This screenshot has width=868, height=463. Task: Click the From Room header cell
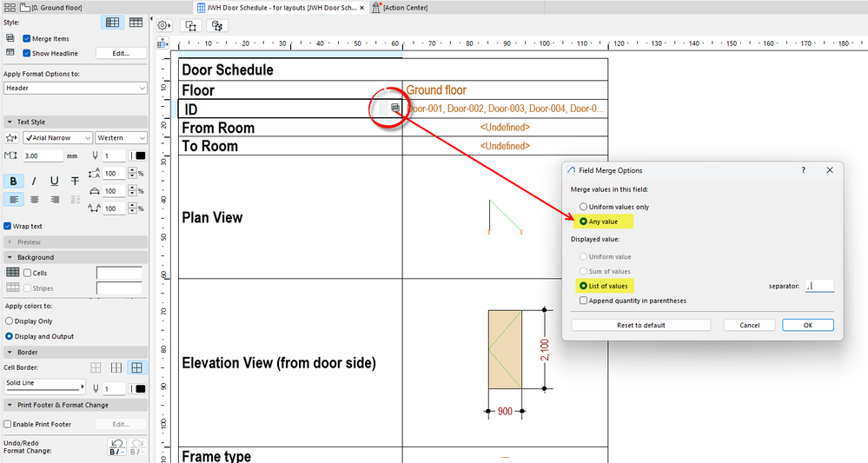click(290, 128)
